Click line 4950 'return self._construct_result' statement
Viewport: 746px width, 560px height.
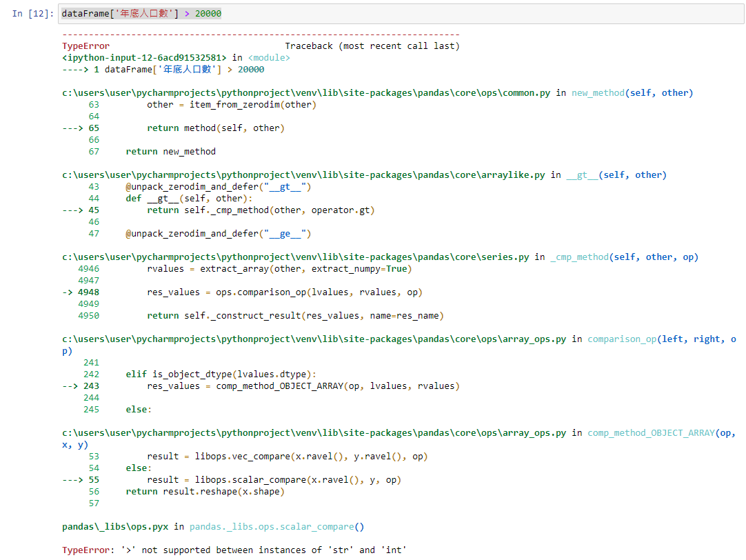point(296,315)
